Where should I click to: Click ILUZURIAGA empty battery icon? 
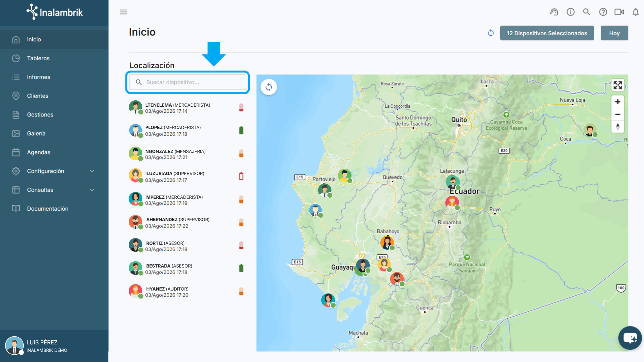pos(241,176)
